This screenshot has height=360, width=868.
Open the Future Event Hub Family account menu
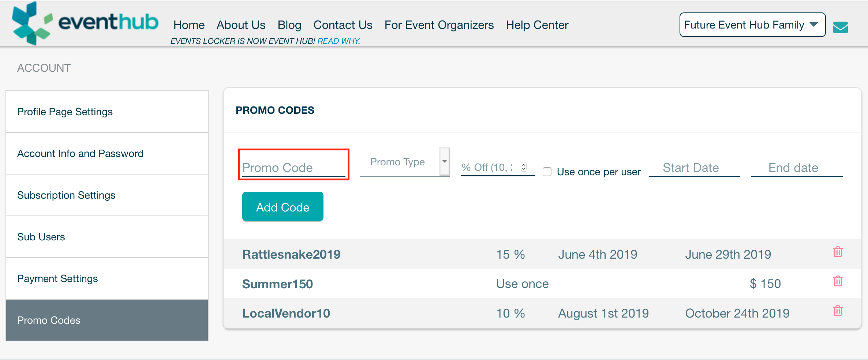coord(752,25)
